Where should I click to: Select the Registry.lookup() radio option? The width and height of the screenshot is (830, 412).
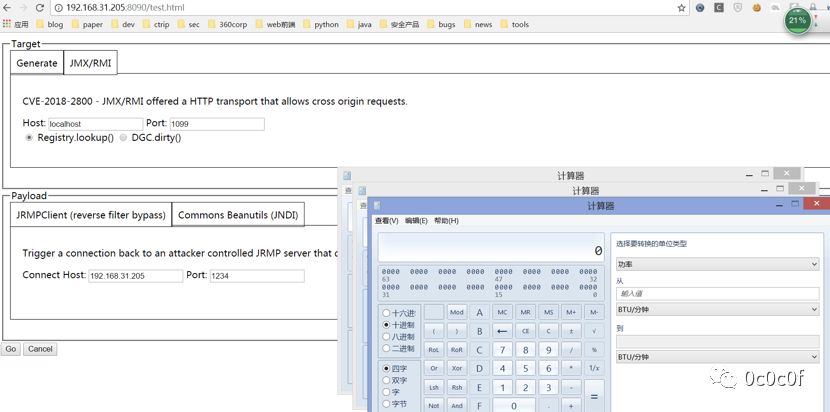click(x=29, y=138)
